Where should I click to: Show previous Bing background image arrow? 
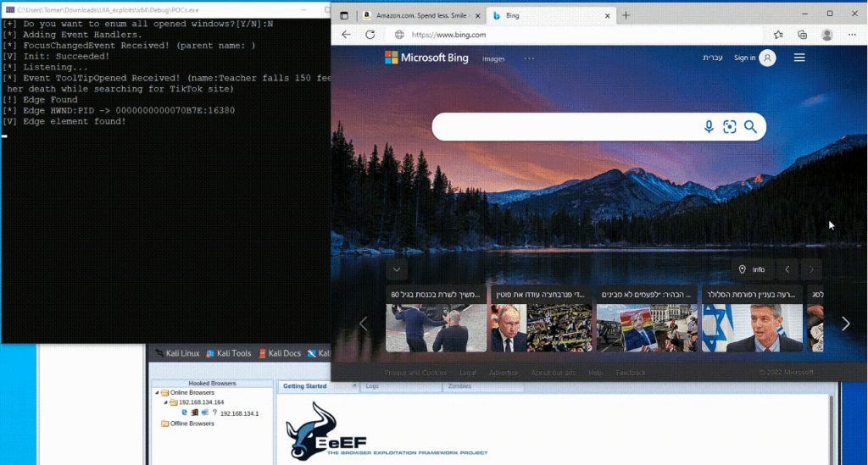(787, 269)
